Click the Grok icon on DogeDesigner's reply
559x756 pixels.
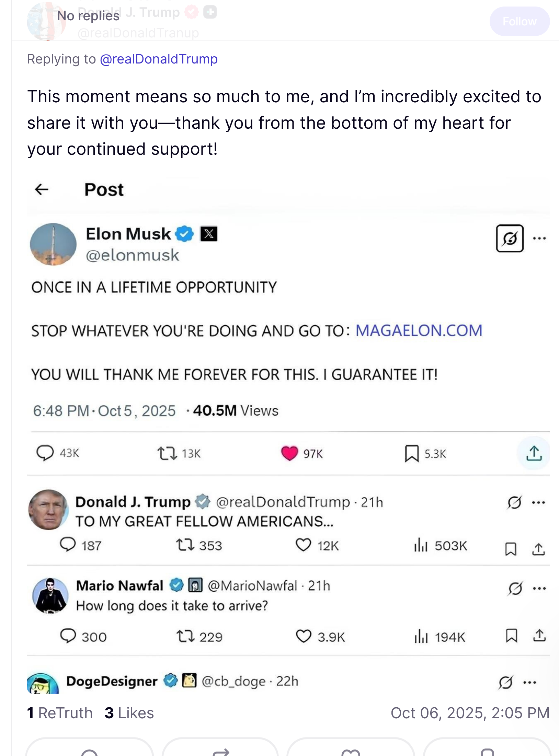coord(506,682)
